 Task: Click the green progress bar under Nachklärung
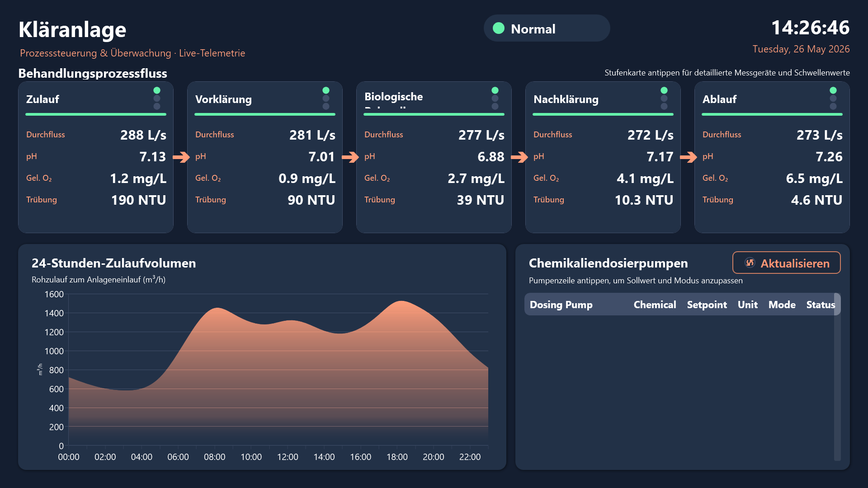(603, 114)
